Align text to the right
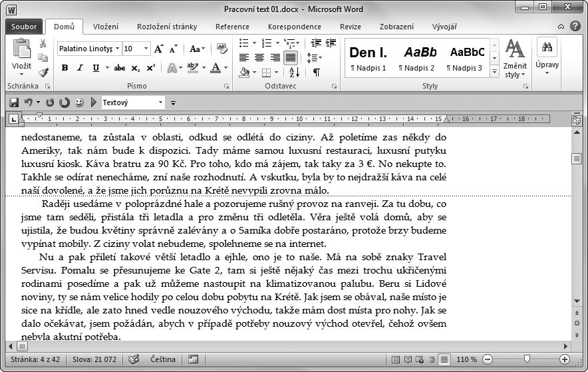The image size is (588, 372). (x=275, y=57)
